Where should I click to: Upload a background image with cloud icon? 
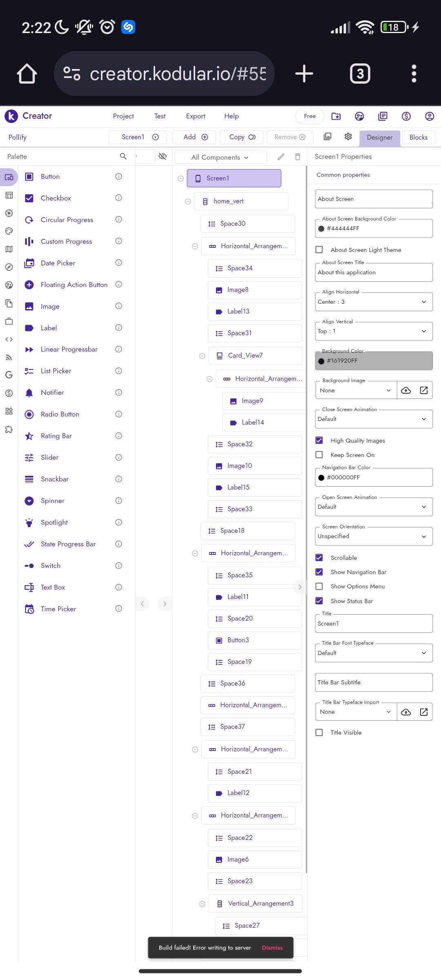tap(406, 390)
